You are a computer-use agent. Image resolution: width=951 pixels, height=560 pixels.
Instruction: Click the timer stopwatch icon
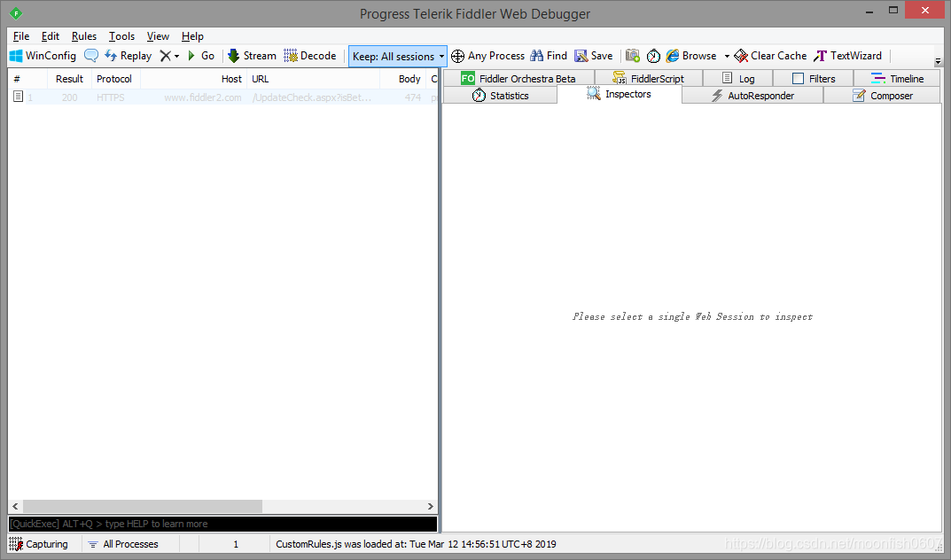click(653, 56)
